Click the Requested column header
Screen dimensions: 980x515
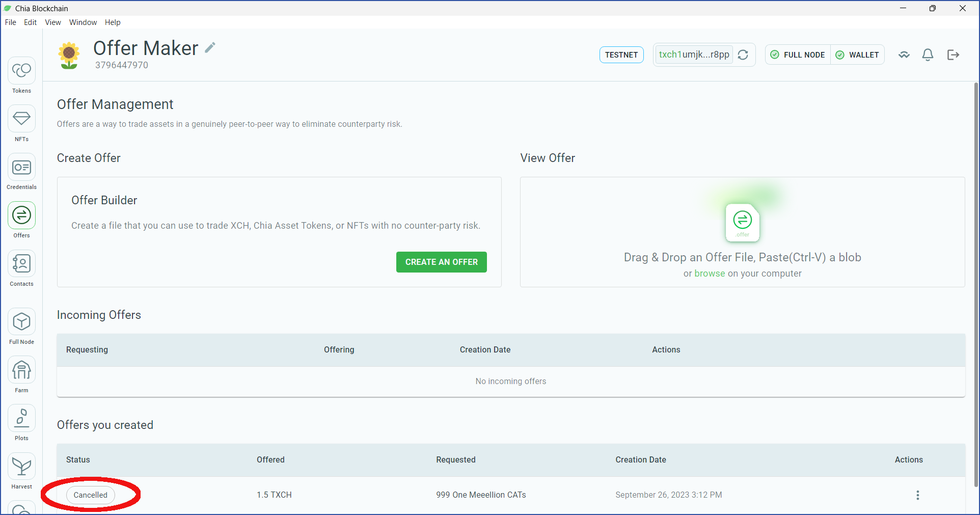(456, 460)
